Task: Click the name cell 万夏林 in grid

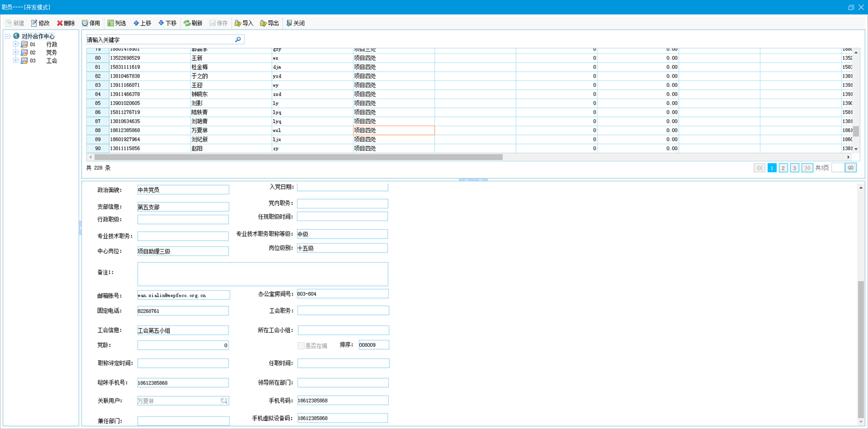Action: (x=231, y=130)
